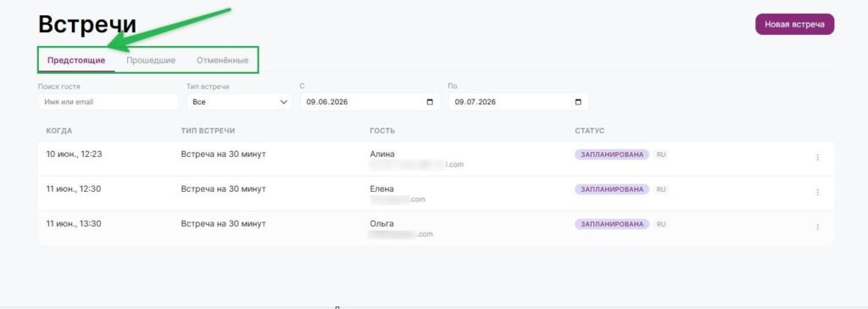The image size is (868, 309).
Task: Focus the 'Имя или email' search field
Action: point(108,102)
